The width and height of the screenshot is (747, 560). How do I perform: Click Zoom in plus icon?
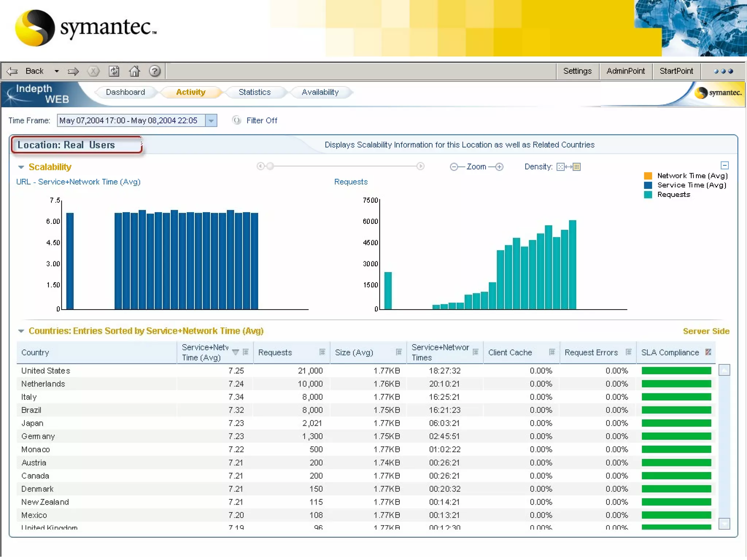499,167
